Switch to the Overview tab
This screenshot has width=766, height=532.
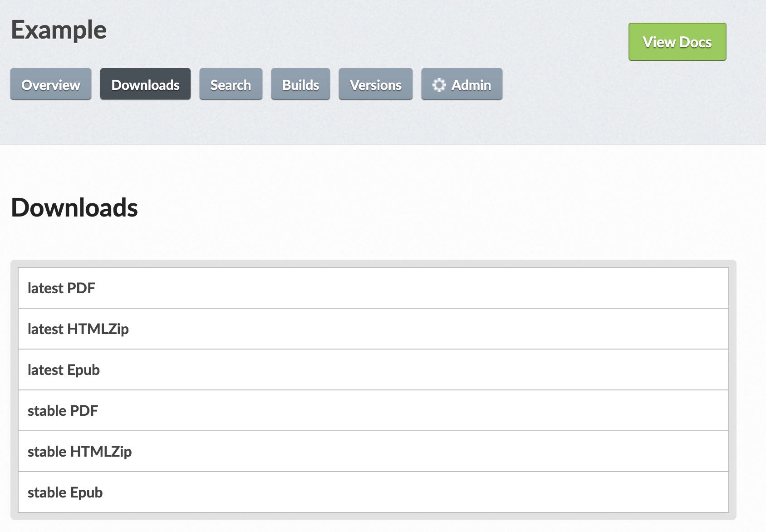pos(51,85)
